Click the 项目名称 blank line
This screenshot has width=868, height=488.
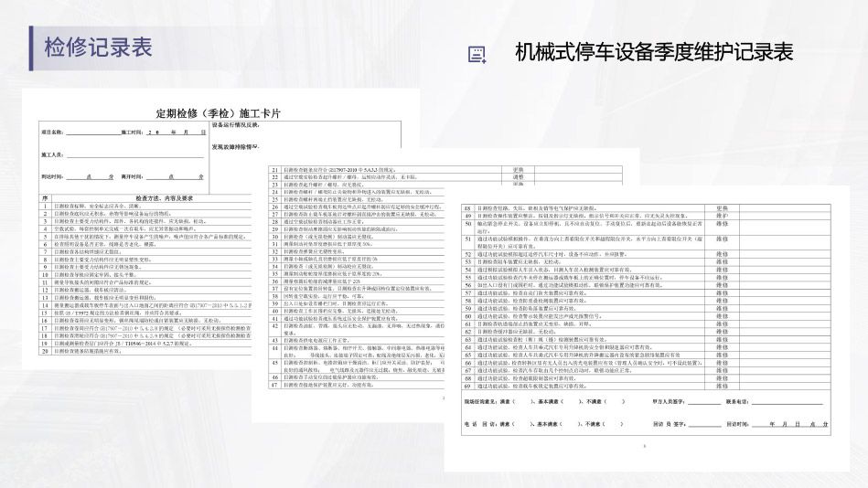[x=92, y=133]
